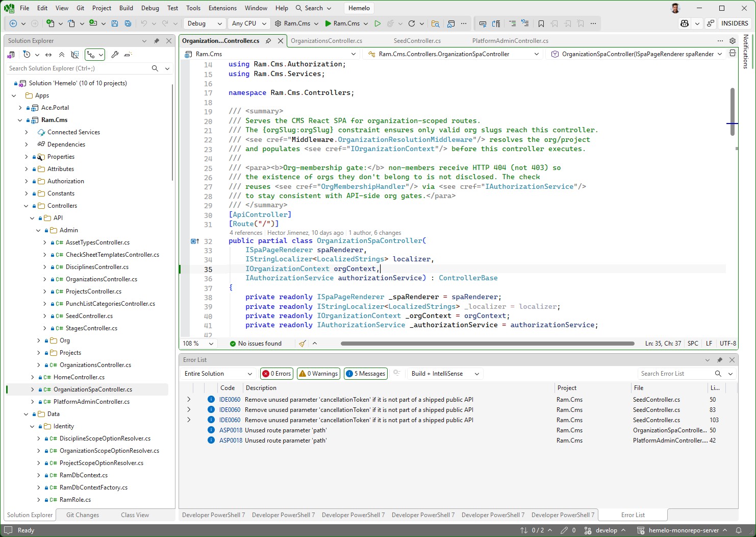Collapse the Controllers folder
756x537 pixels.
[x=27, y=206]
